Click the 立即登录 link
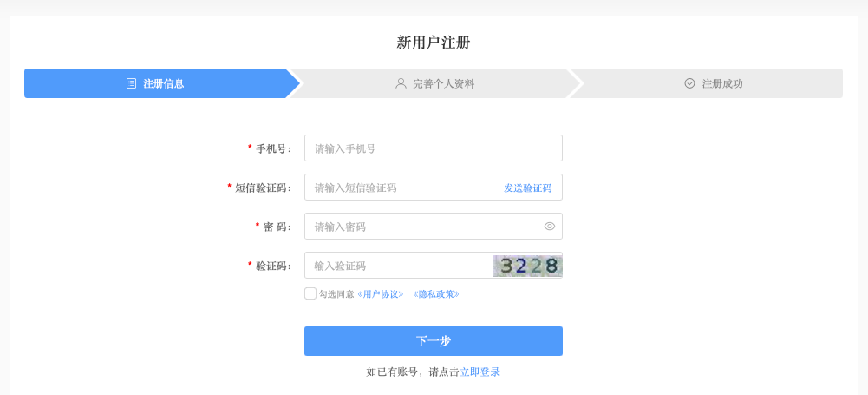The height and width of the screenshot is (395, 868). [480, 372]
